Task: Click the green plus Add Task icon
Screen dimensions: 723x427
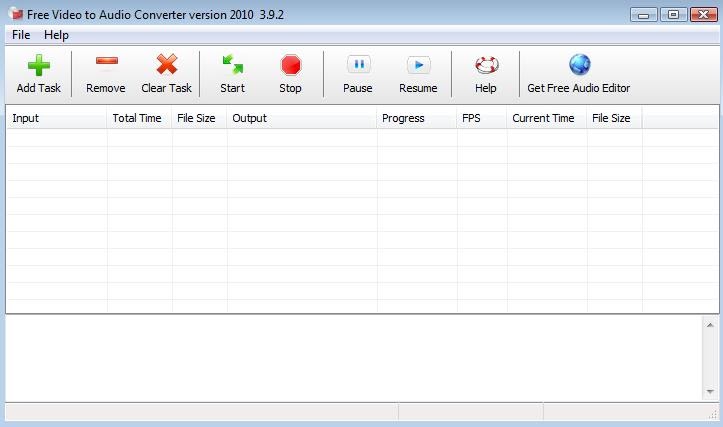Action: pos(39,65)
